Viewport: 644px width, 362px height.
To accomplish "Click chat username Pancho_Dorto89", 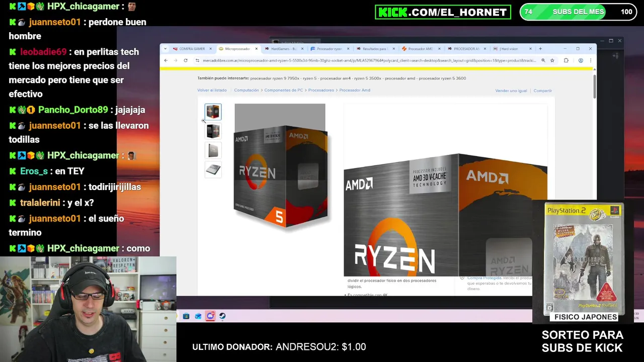I will coord(73,110).
